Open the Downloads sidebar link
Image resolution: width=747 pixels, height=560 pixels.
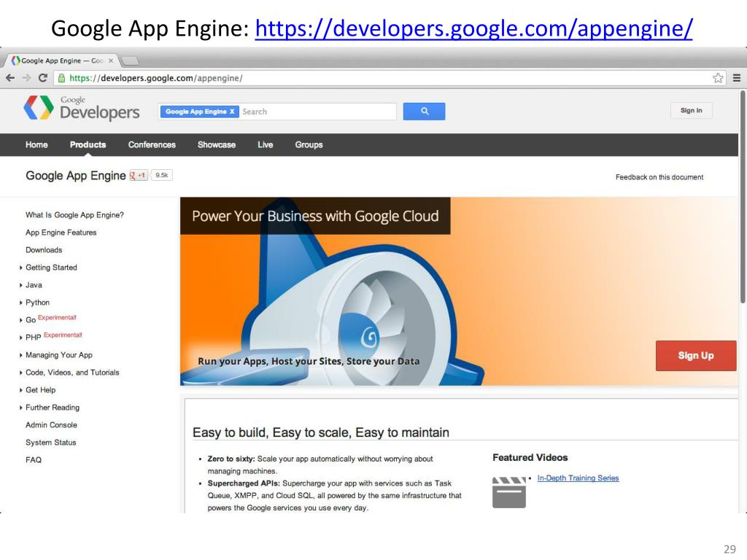(x=44, y=250)
